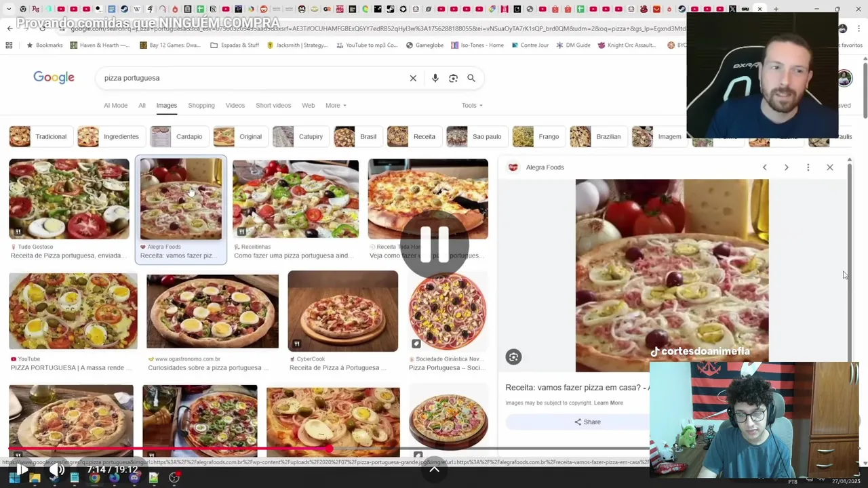This screenshot has width=868, height=488.
Task: Select the Images tab
Action: [166, 106]
